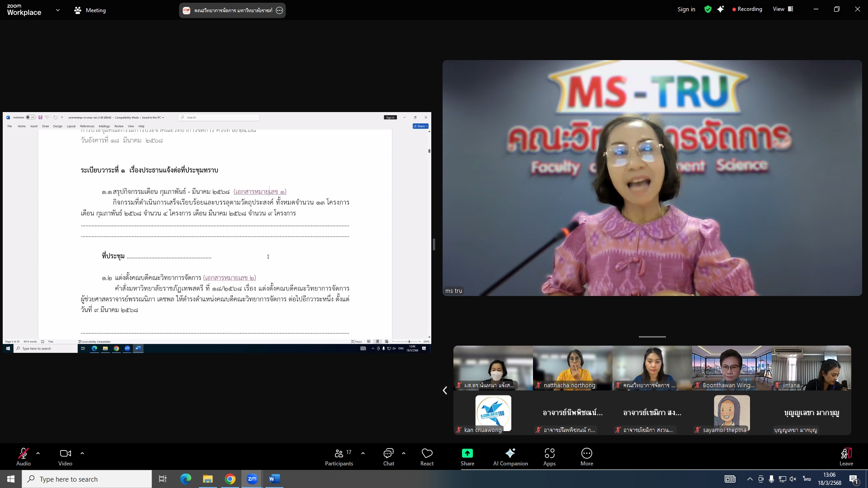The height and width of the screenshot is (488, 868).
Task: Open the Participants list
Action: (339, 453)
